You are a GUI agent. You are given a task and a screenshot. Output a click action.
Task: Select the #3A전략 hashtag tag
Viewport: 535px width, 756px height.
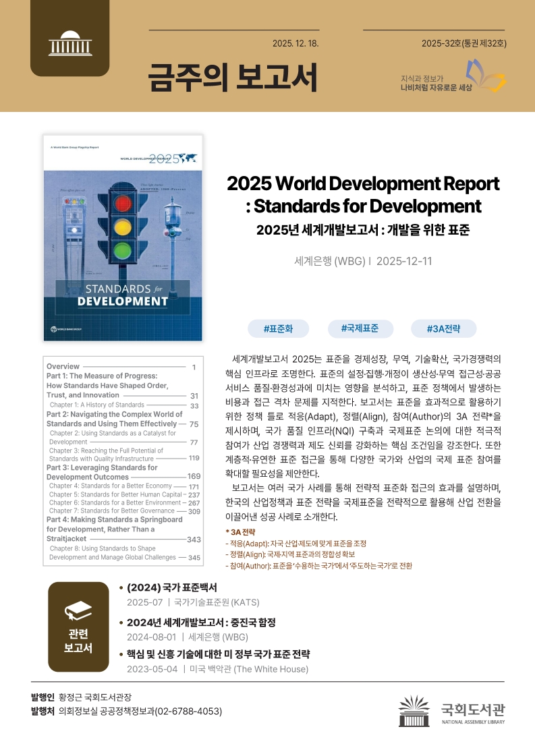click(x=443, y=328)
